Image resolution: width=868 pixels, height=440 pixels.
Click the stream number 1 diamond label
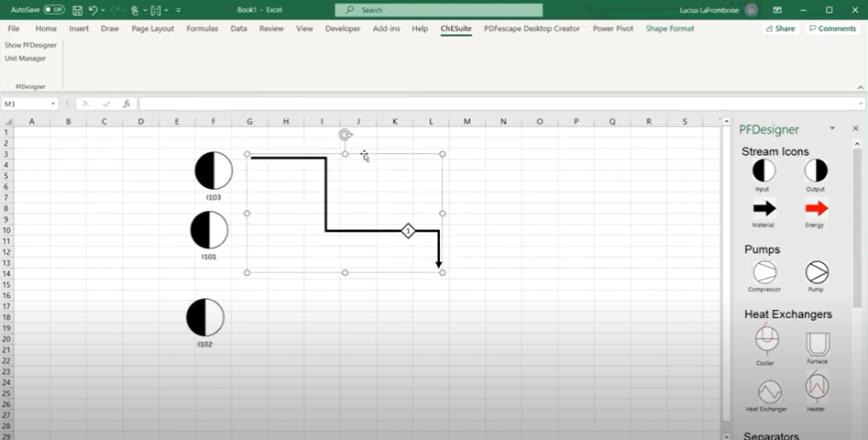[408, 231]
